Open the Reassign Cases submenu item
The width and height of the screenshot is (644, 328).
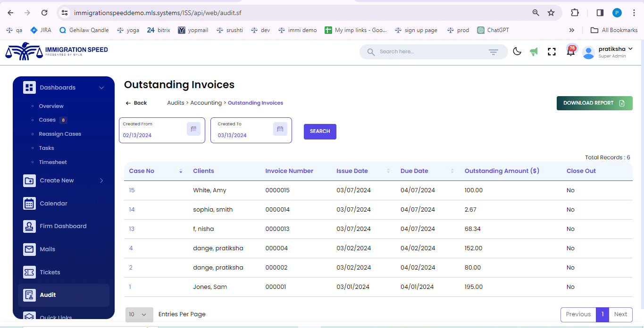coord(60,134)
